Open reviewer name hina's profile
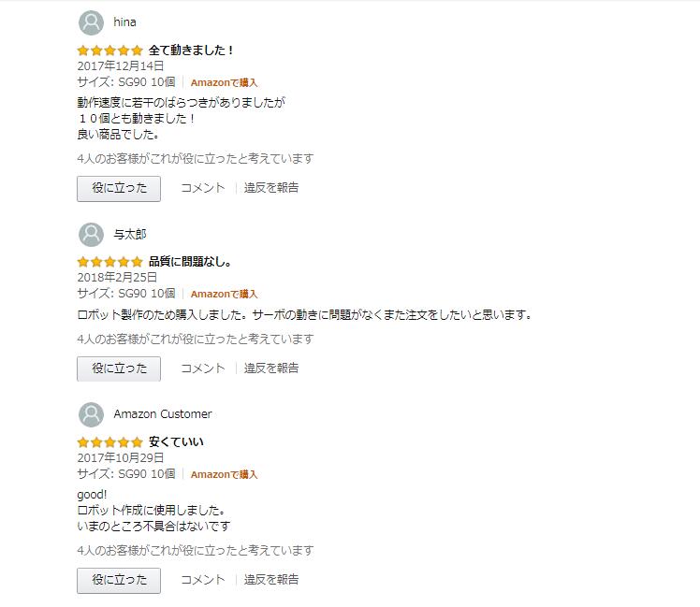Image resolution: width=700 pixels, height=607 pixels. pos(124,22)
